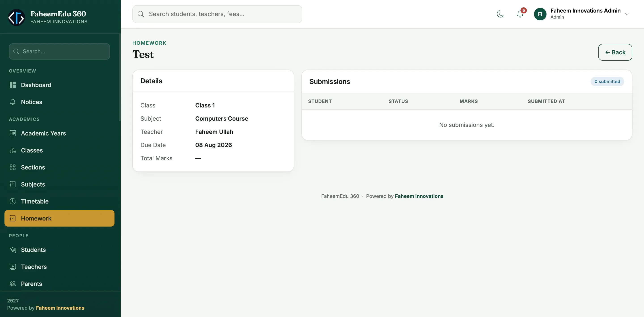Click the 2027 year text in sidebar footer

[x=13, y=301]
